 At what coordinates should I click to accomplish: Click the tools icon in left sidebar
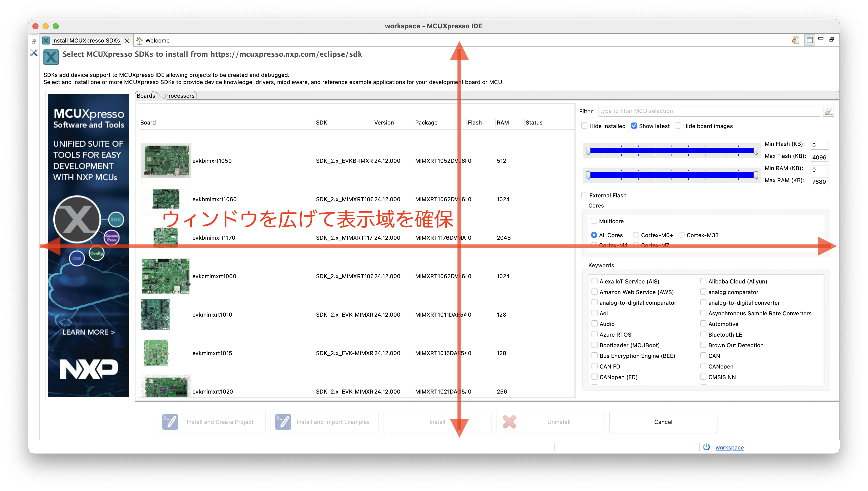tap(34, 53)
